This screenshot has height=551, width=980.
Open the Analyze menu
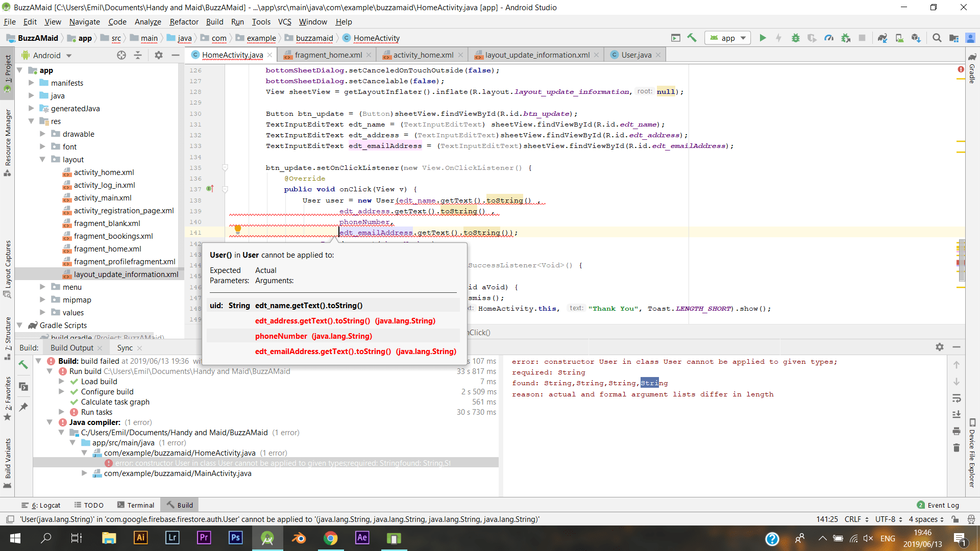[x=148, y=21]
